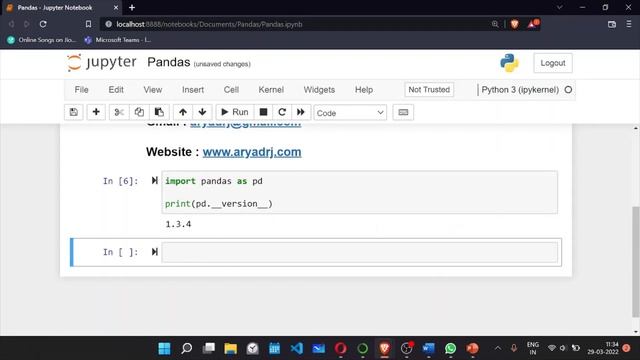Viewport: 640px width, 360px height.
Task: Open the Windows Start menu
Action: (x=164, y=348)
